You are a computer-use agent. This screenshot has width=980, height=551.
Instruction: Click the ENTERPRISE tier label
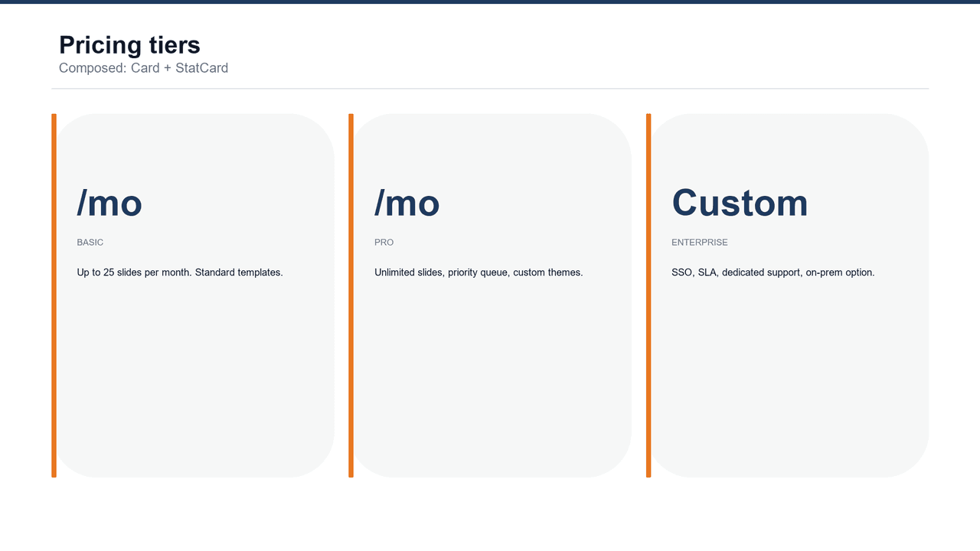(699, 242)
